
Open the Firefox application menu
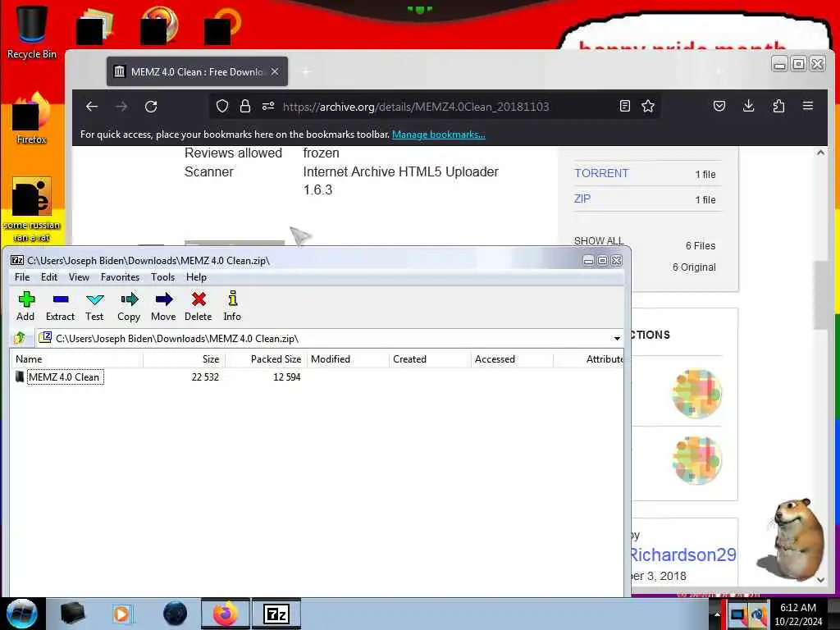(x=808, y=106)
